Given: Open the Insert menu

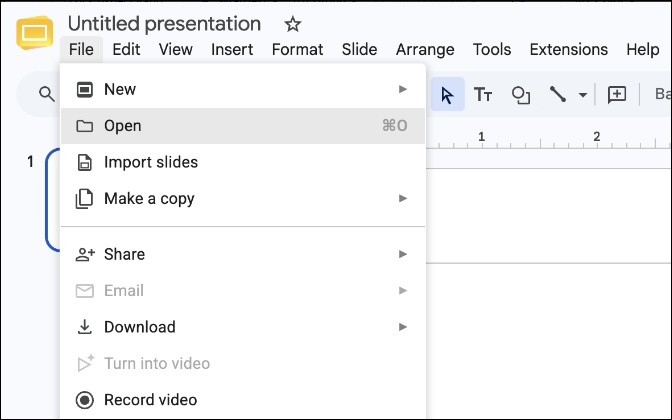Looking at the screenshot, I should (x=232, y=49).
